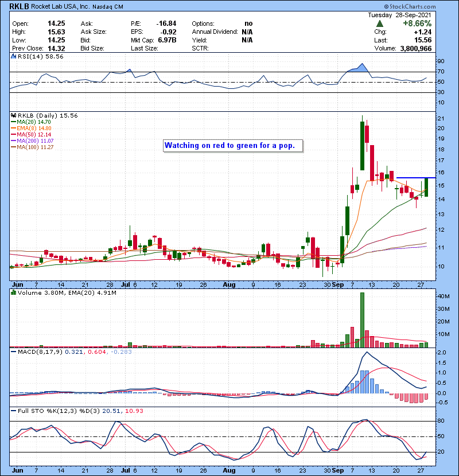Select the RKLB ticker symbol in the header
Viewport: 459px width, 476px height.
click(19, 6)
